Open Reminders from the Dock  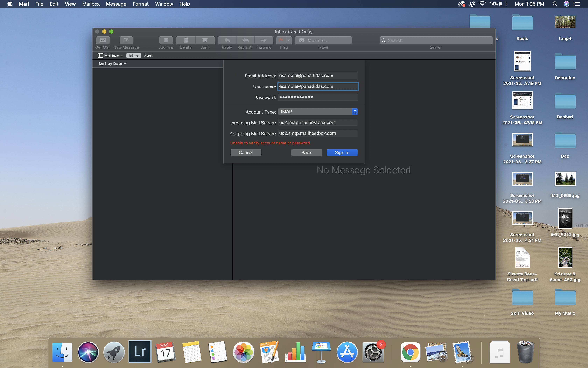[218, 352]
